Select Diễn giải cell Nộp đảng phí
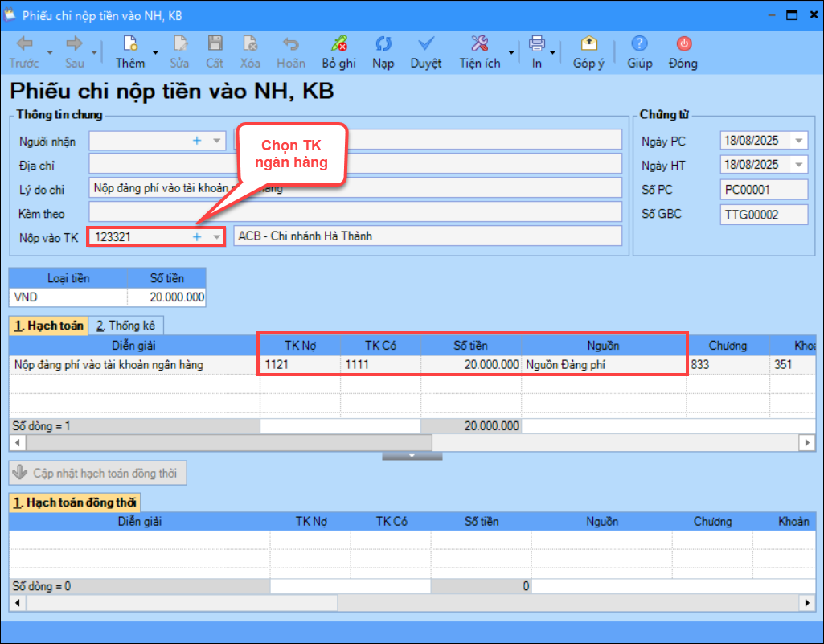Screen dimensions: 824x644 (x=134, y=365)
